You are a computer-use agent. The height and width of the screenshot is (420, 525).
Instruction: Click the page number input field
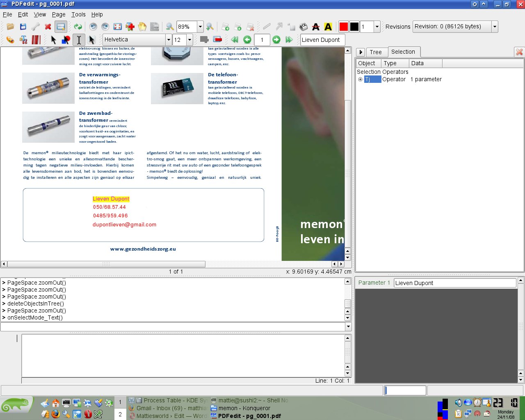262,40
